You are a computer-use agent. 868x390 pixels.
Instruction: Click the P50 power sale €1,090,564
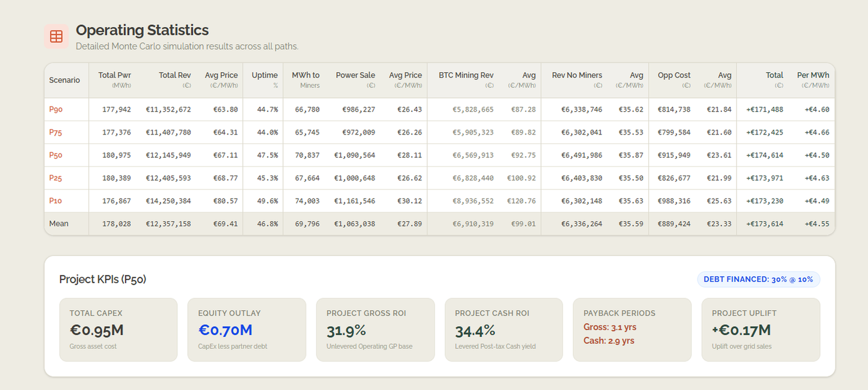354,155
